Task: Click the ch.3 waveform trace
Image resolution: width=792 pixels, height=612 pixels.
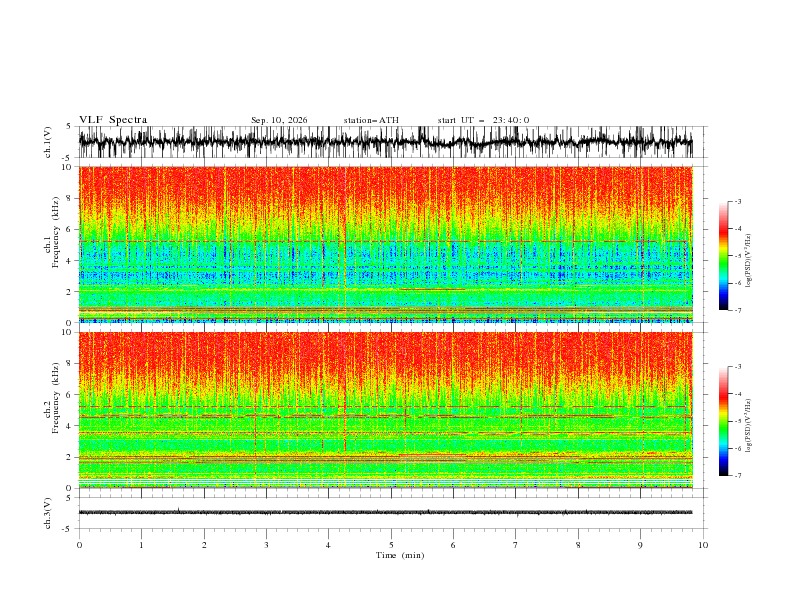Action: pyautogui.click(x=385, y=512)
